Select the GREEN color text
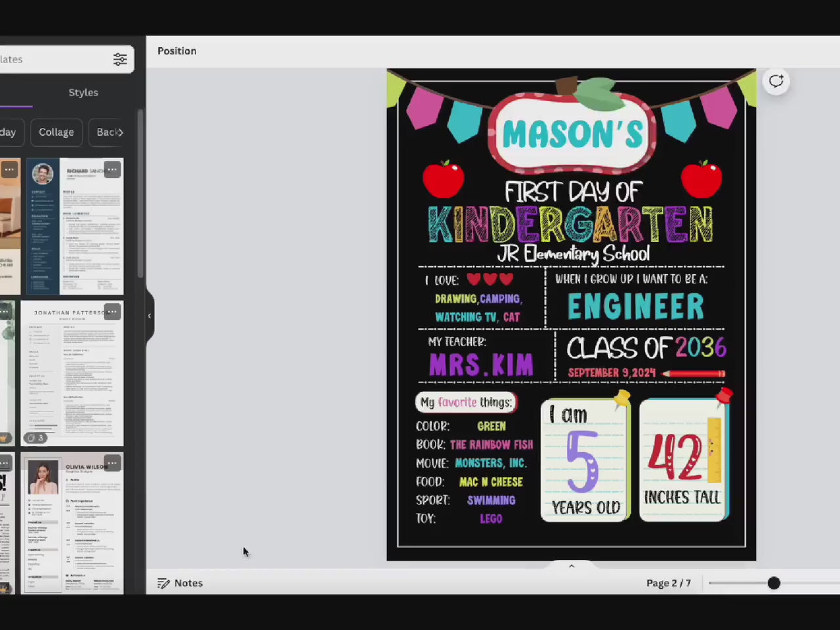The height and width of the screenshot is (630, 840). tap(492, 426)
